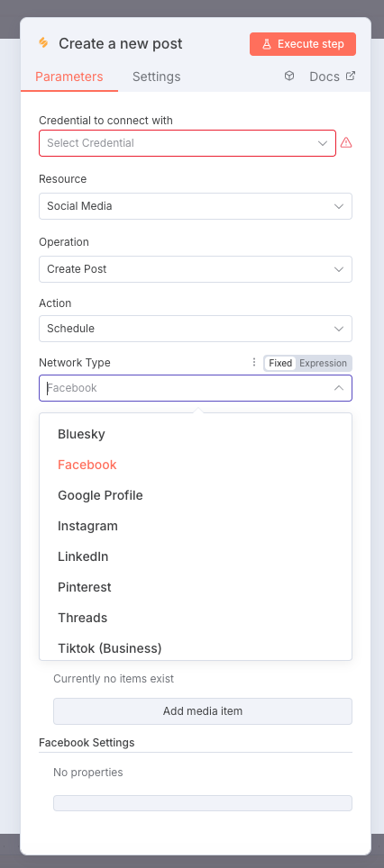Expand the Action Schedule dropdown
This screenshot has width=384, height=868.
[x=196, y=329]
